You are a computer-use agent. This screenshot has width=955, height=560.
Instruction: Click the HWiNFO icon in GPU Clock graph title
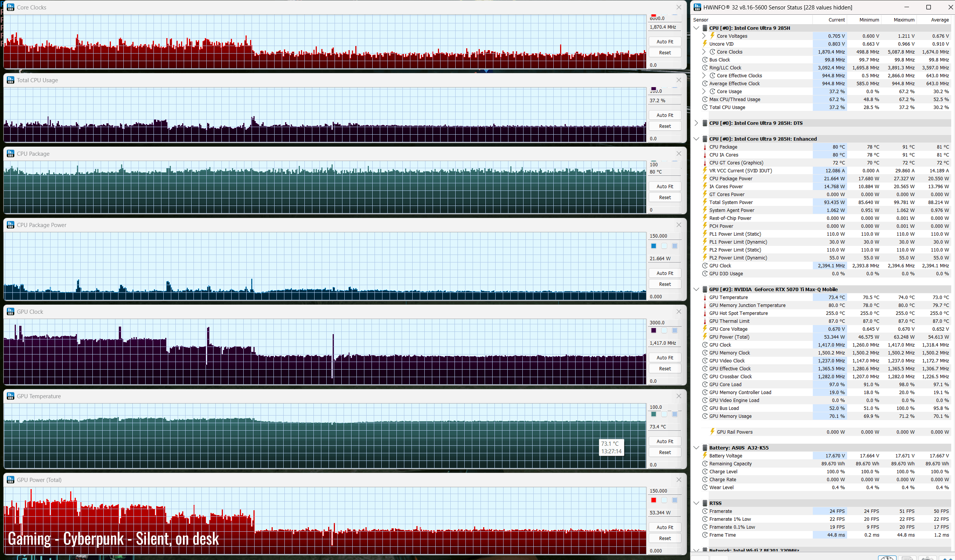pos(11,311)
